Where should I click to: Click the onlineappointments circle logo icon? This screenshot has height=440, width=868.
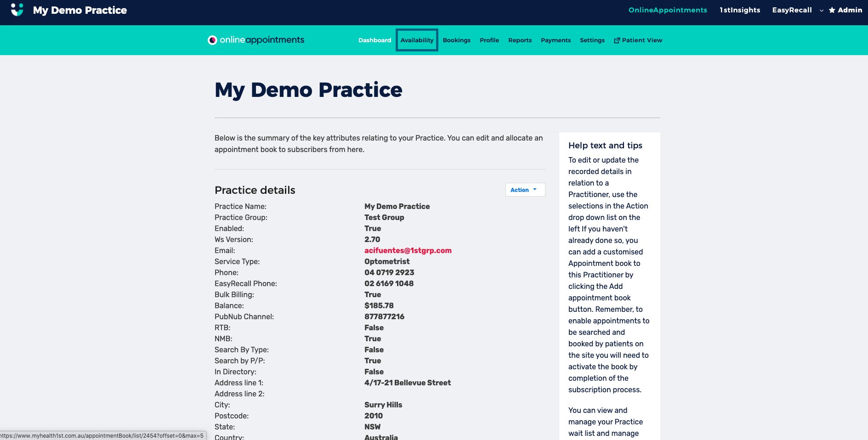click(x=212, y=40)
